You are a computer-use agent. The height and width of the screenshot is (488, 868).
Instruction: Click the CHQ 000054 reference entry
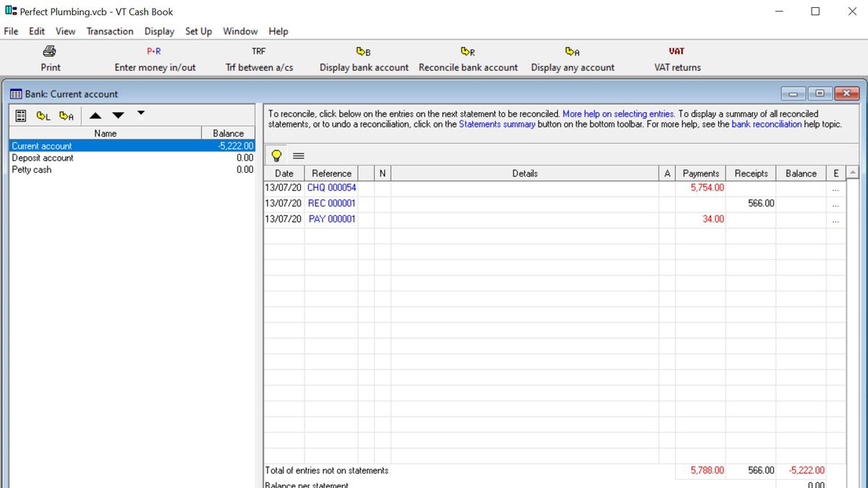coord(331,187)
